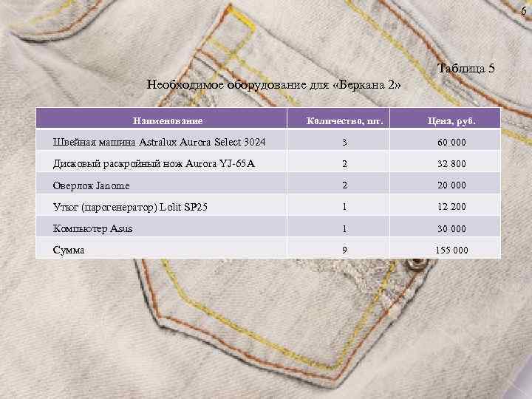Click quantity 1 in Компьютер Asus row
Image resolution: width=532 pixels, height=399 pixels.
345,228
